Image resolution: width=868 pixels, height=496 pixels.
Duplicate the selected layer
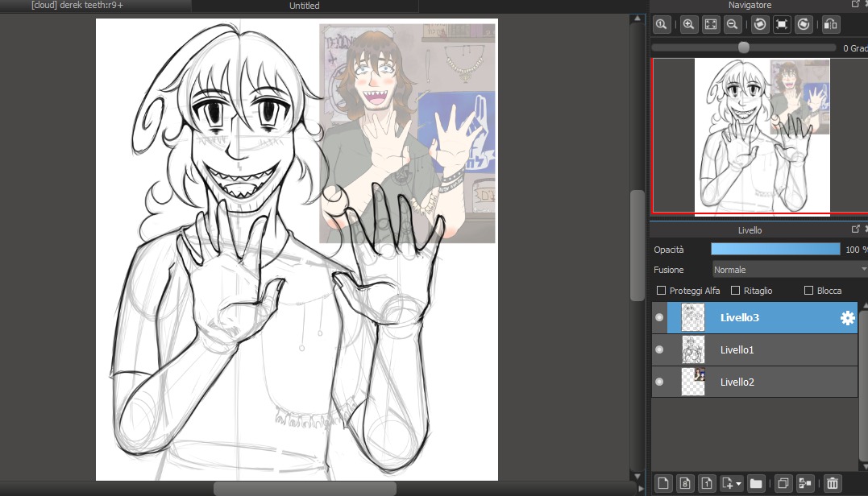click(x=783, y=483)
